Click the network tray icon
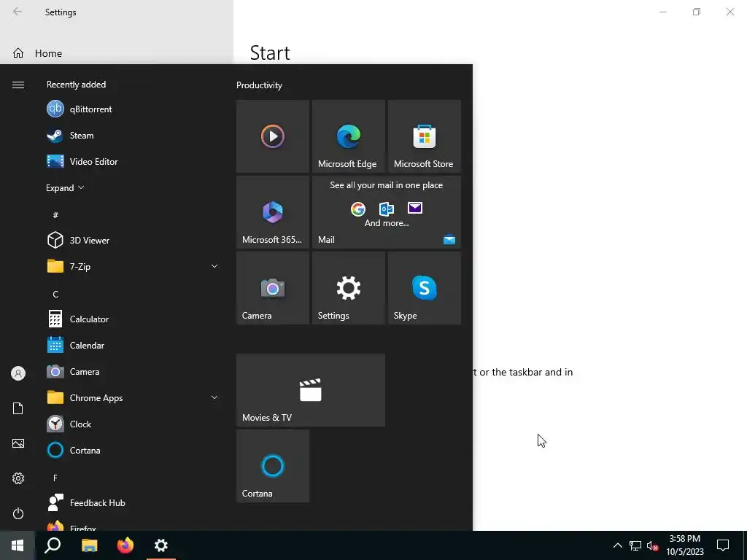747x560 pixels. coord(635,545)
